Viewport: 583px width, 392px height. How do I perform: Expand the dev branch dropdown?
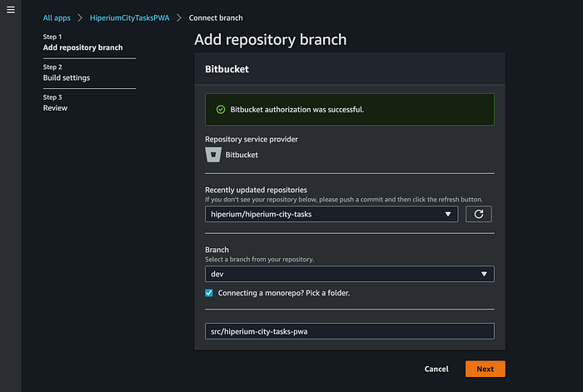click(350, 274)
